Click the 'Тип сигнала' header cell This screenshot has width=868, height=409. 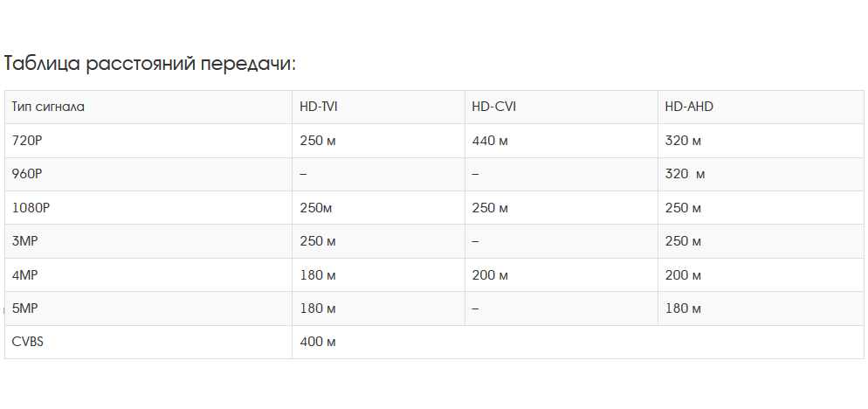[x=48, y=107]
